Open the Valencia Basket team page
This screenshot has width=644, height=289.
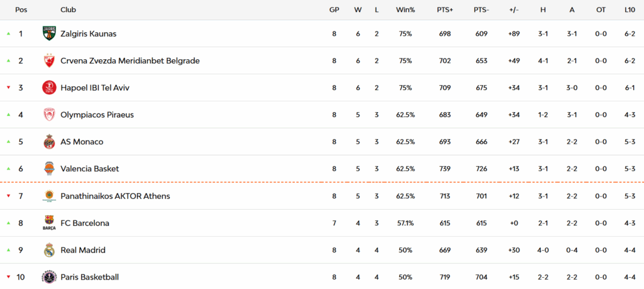(x=89, y=169)
